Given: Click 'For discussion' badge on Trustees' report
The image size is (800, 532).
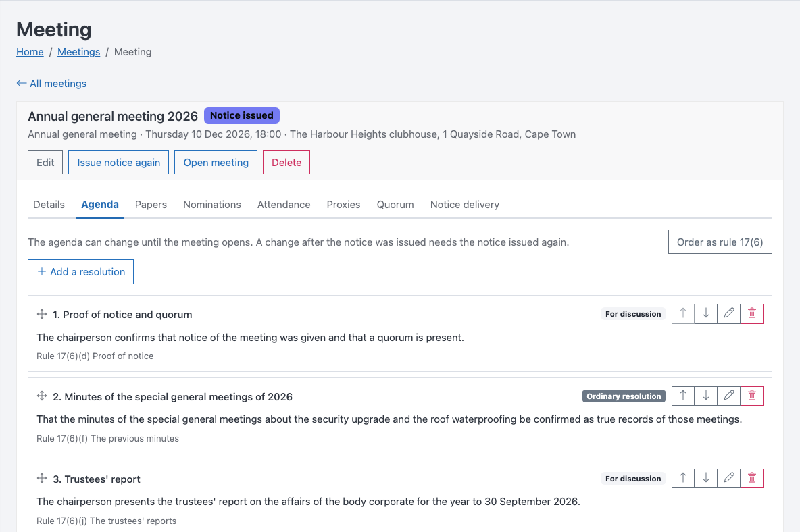Looking at the screenshot, I should click(633, 479).
